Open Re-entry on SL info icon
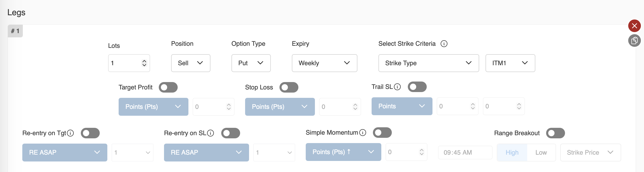Viewport: 644px width, 172px height. click(210, 133)
